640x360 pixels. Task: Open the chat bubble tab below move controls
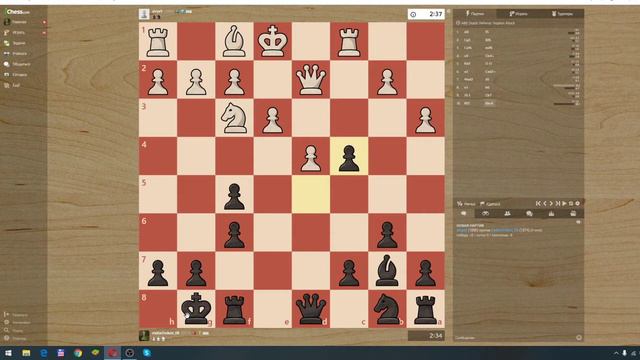(x=464, y=213)
